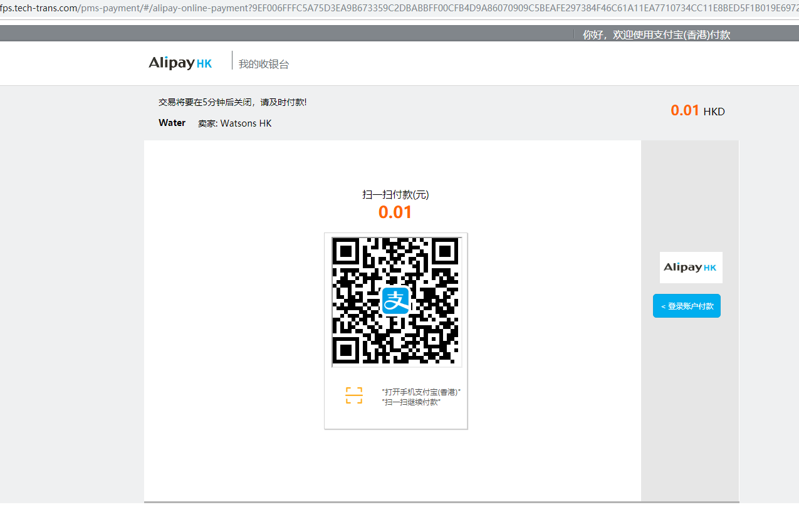The width and height of the screenshot is (799, 532).
Task: Click the 打开手机支付宝(香港) instruction text
Action: [421, 392]
